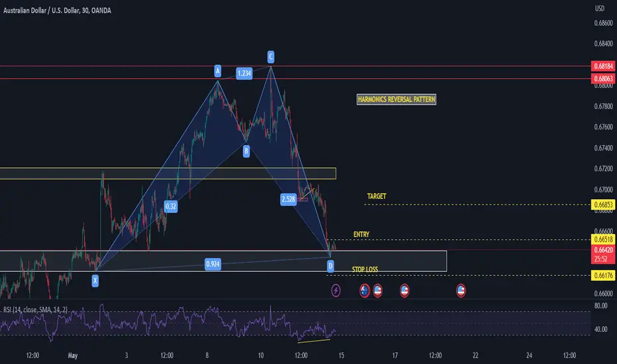
Task: Select the yellow divergence trendline on RSI
Action: [x=314, y=341]
